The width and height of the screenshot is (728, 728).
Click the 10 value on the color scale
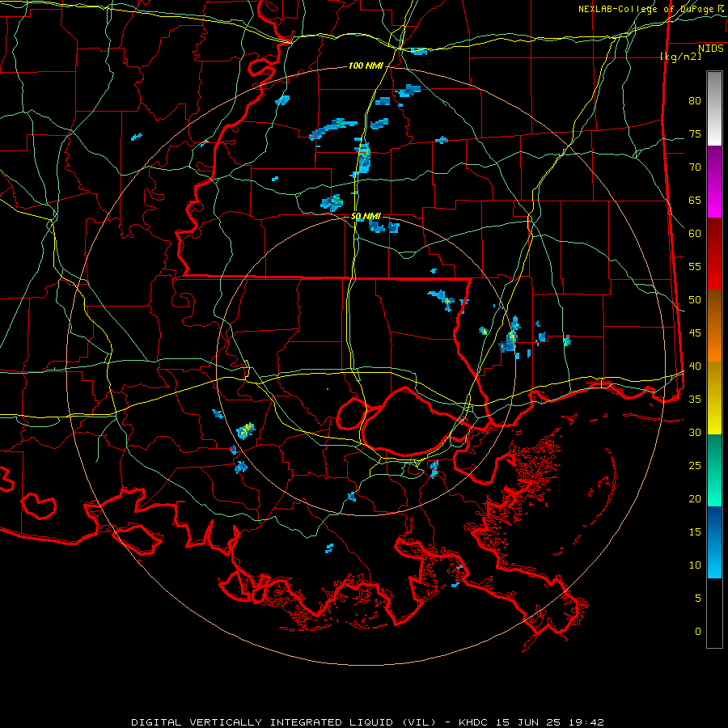(695, 565)
